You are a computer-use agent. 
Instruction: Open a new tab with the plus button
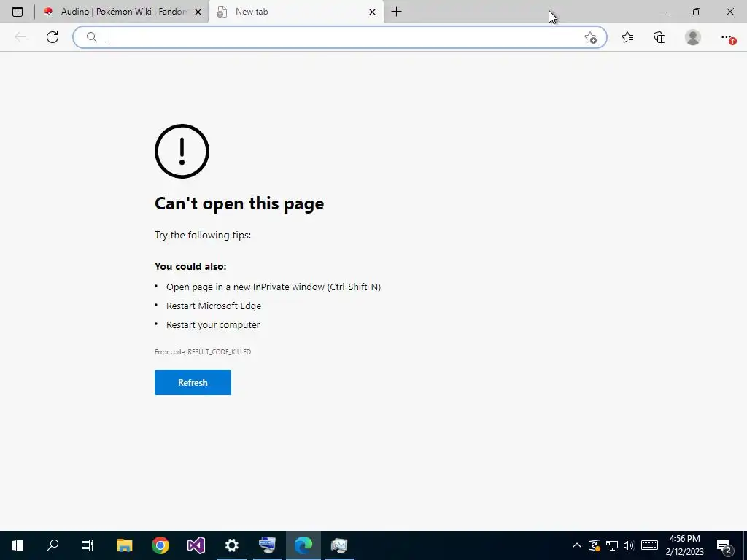pyautogui.click(x=396, y=12)
